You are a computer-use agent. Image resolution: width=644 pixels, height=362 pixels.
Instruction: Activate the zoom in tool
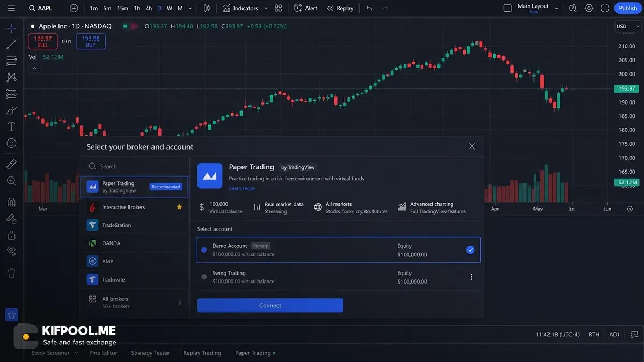coord(11,181)
